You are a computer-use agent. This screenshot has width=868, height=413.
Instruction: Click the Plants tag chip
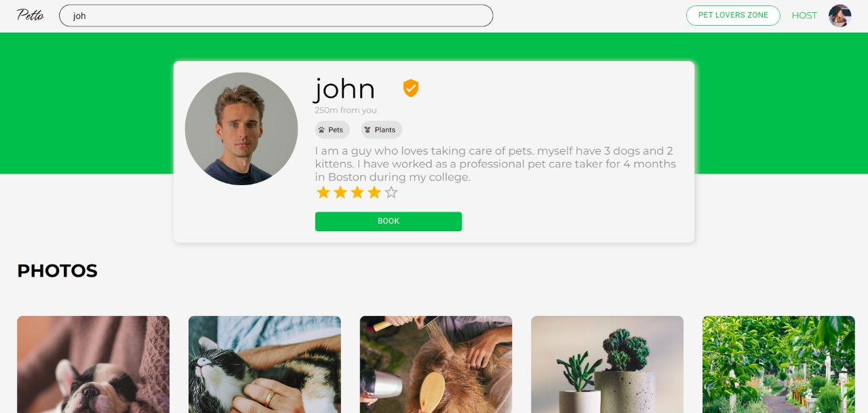coord(382,130)
